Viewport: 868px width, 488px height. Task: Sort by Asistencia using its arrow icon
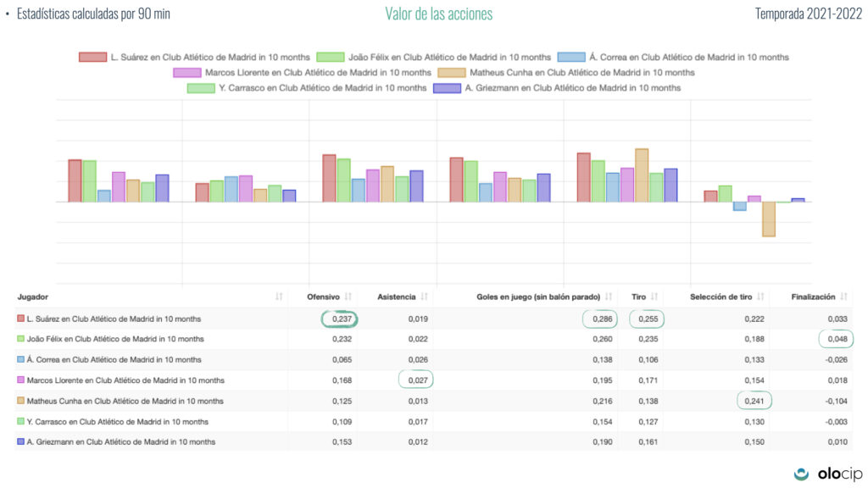coord(424,297)
